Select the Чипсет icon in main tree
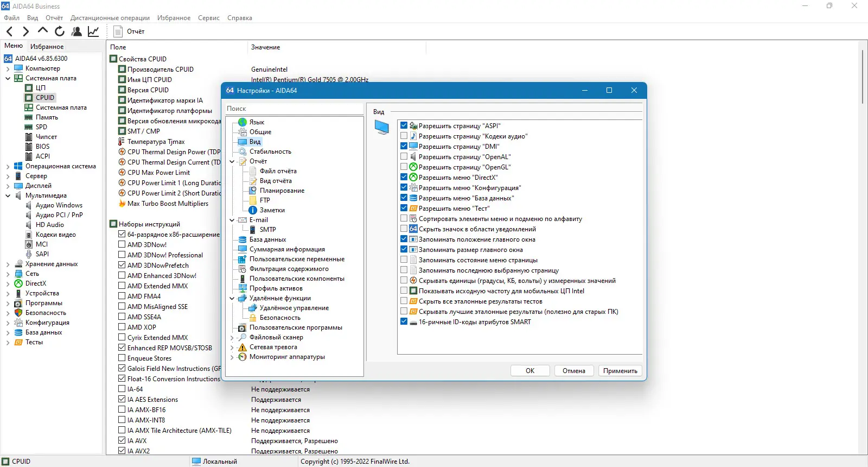The image size is (868, 467). click(29, 137)
